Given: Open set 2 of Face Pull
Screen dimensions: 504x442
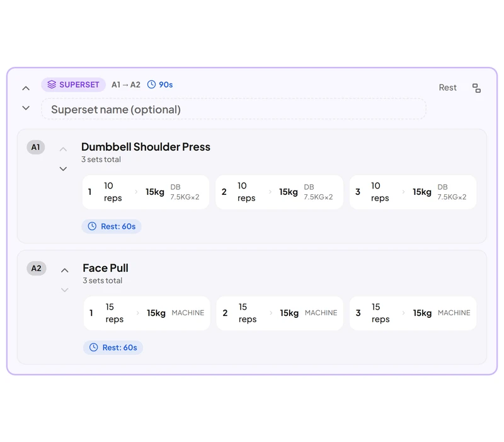Looking at the screenshot, I should coord(280,313).
